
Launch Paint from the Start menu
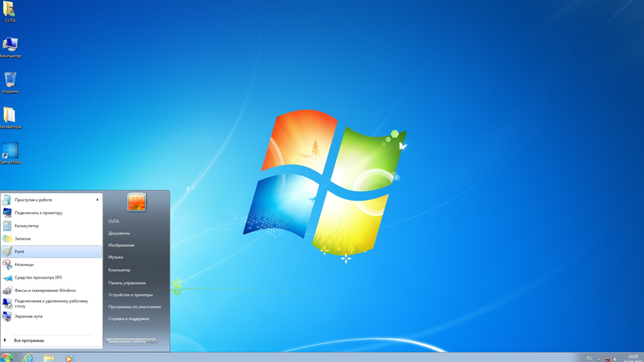pos(52,252)
